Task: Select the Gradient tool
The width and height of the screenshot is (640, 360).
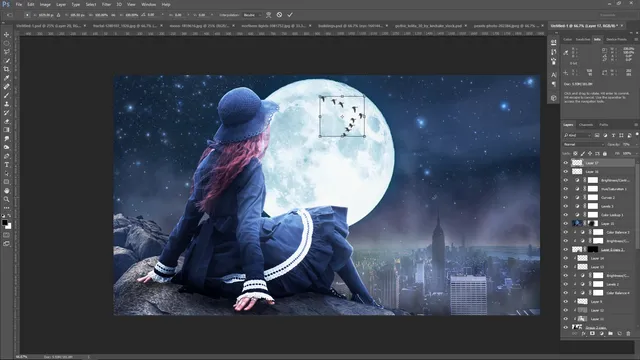Action: (x=7, y=130)
